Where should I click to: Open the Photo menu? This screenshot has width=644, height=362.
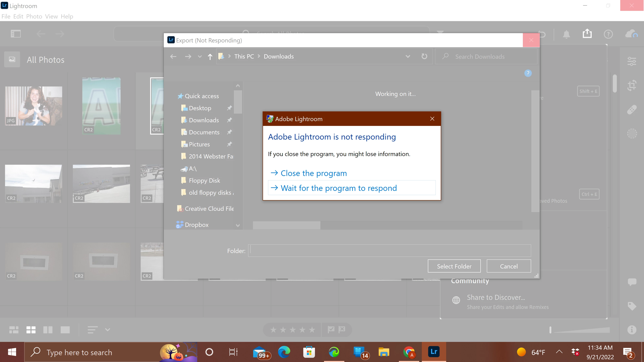34,16
